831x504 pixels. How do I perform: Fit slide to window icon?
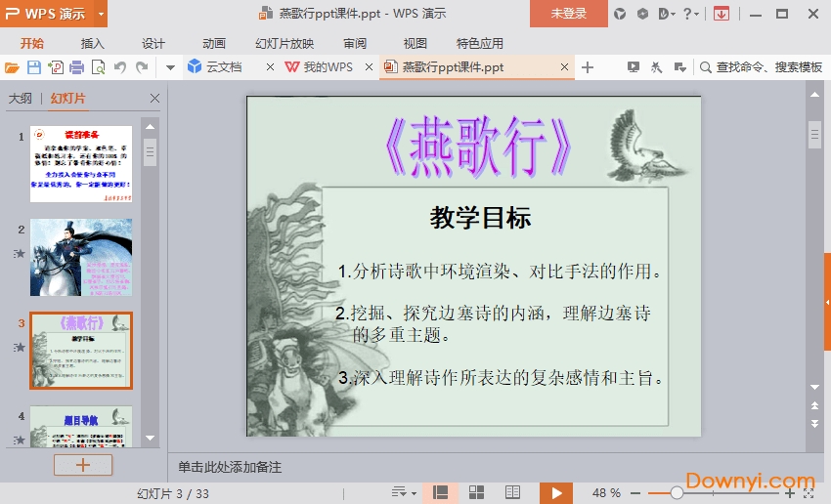[x=809, y=493]
